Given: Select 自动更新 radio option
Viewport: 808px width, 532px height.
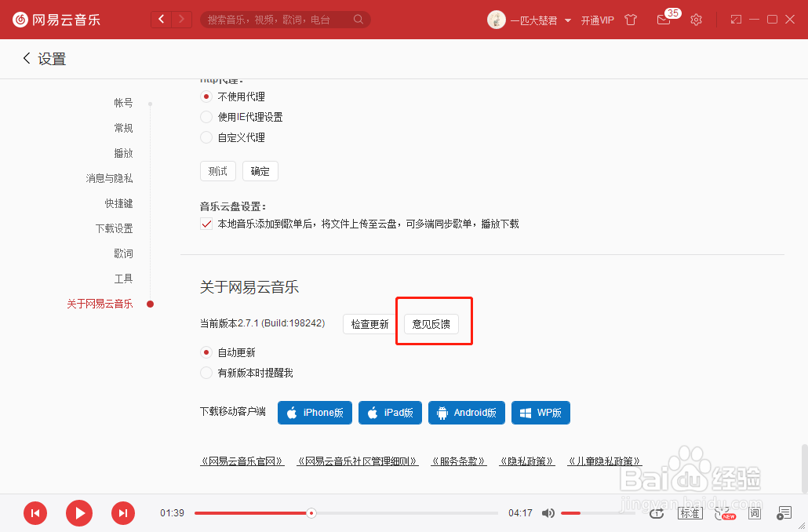Looking at the screenshot, I should pyautogui.click(x=206, y=352).
